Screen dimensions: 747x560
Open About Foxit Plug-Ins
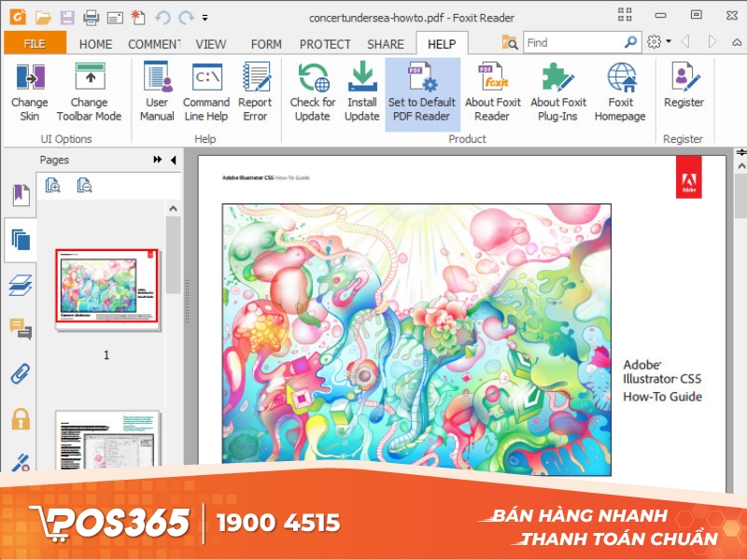558,92
